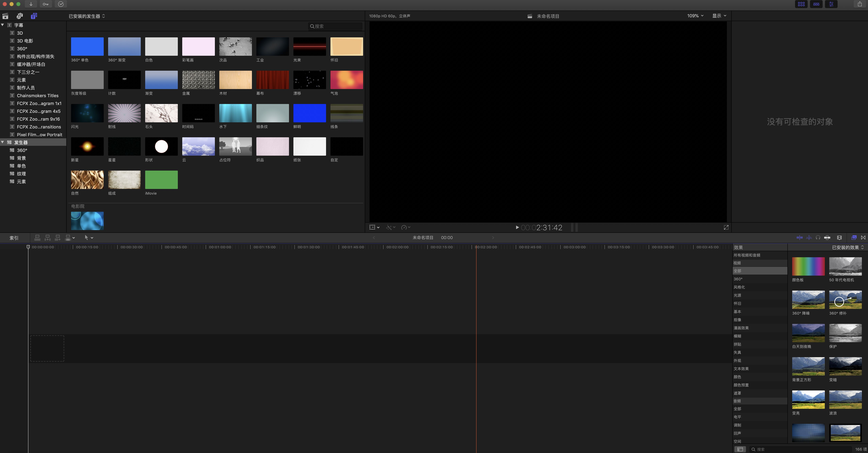This screenshot has width=868, height=453.
Task: Click the playhead at timeline start
Action: coord(28,247)
